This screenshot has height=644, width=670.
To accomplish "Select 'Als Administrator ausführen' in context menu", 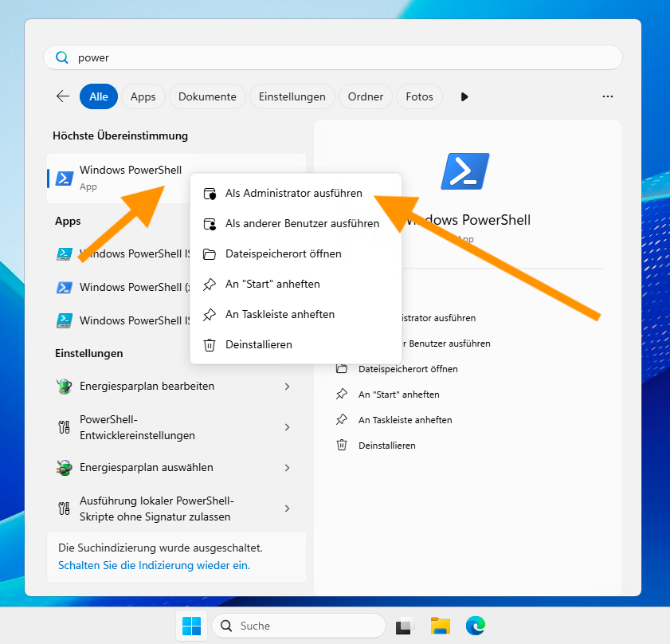I will tap(293, 194).
